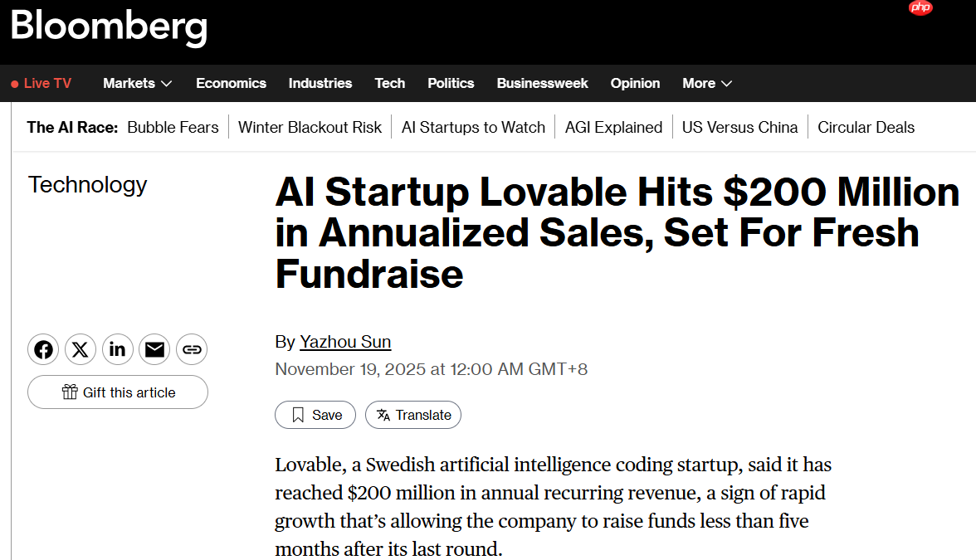
Task: Translate the article
Action: (413, 415)
